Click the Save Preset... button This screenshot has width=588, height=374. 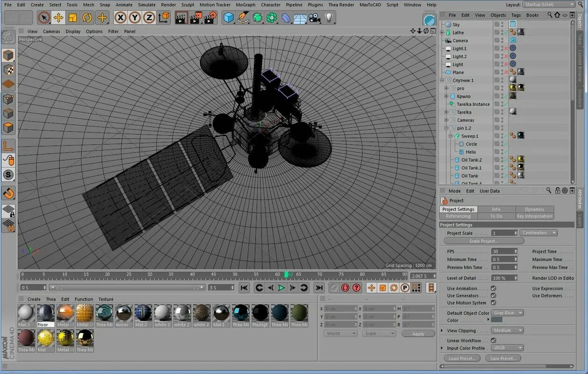(x=503, y=359)
